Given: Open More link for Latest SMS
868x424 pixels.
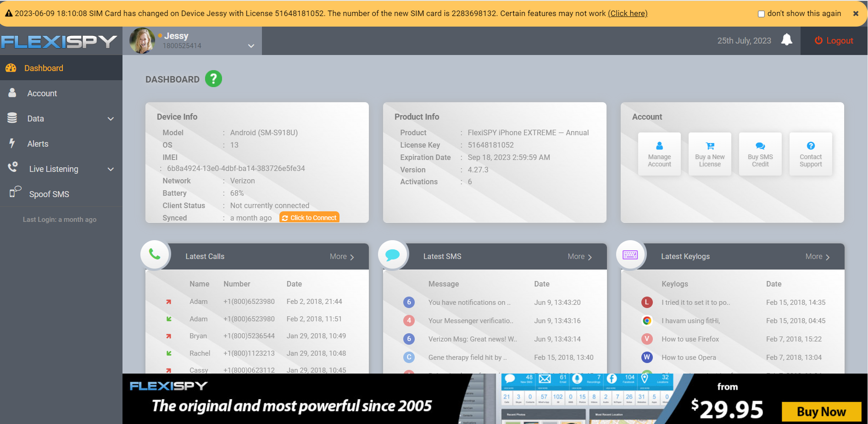Looking at the screenshot, I should point(580,257).
